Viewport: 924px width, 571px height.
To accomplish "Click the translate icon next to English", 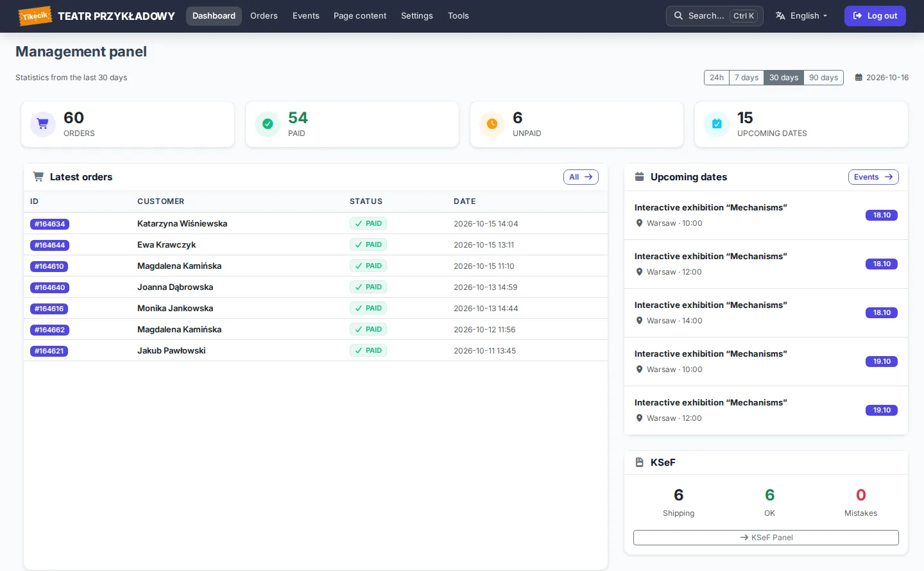I will [x=780, y=16].
